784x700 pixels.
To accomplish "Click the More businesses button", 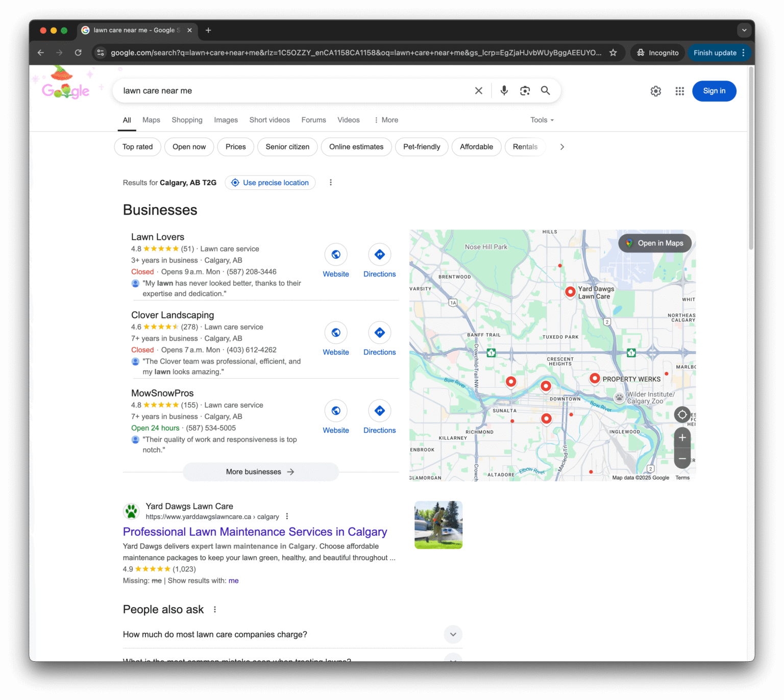I will tap(260, 472).
